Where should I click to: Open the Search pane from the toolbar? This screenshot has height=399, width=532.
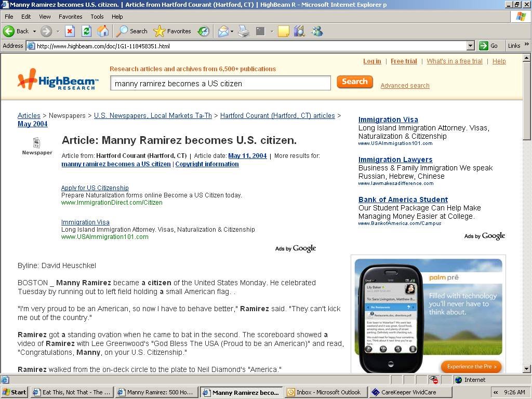131,31
